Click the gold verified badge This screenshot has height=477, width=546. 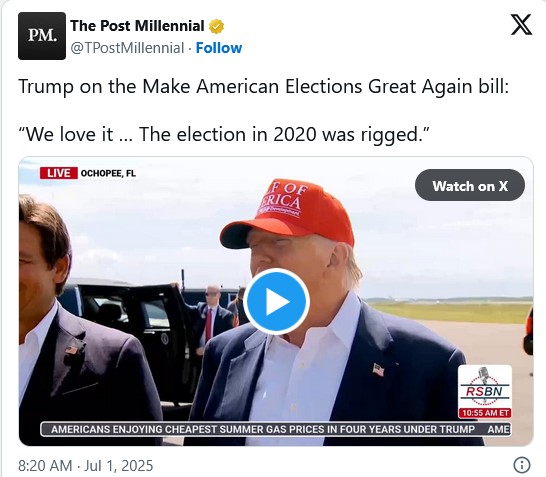[216, 26]
